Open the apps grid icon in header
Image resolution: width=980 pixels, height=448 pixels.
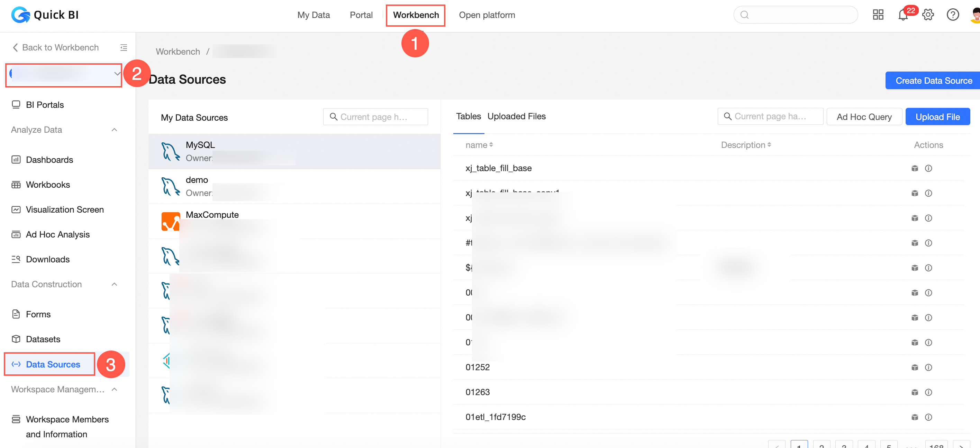878,15
